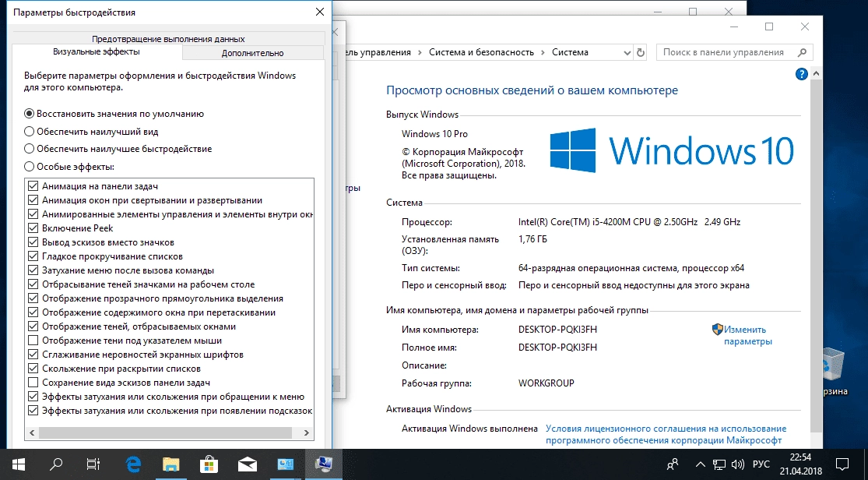
Task: Minimize the System window
Action: click(734, 26)
